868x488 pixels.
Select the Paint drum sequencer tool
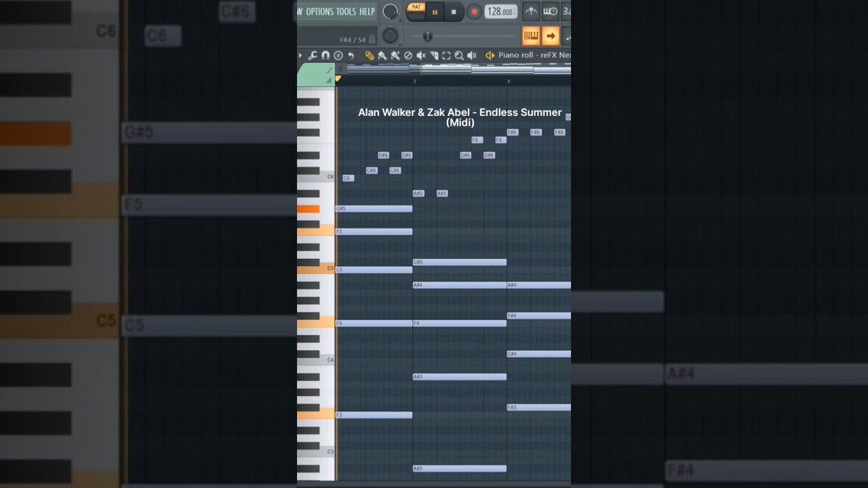click(x=395, y=56)
